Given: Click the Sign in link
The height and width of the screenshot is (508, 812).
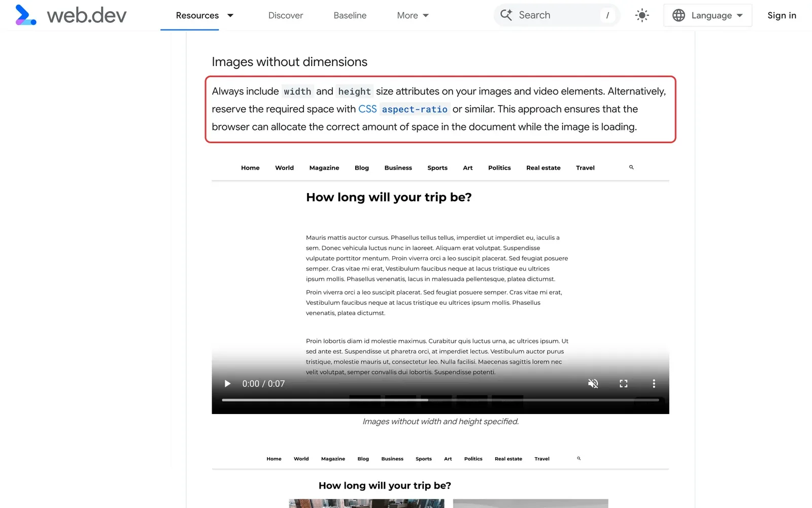Looking at the screenshot, I should click(x=782, y=15).
